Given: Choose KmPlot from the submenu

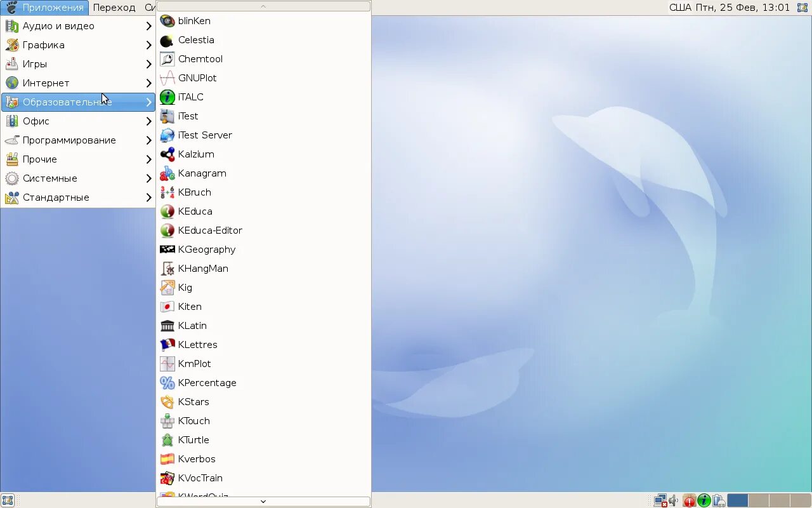Looking at the screenshot, I should pyautogui.click(x=263, y=364).
